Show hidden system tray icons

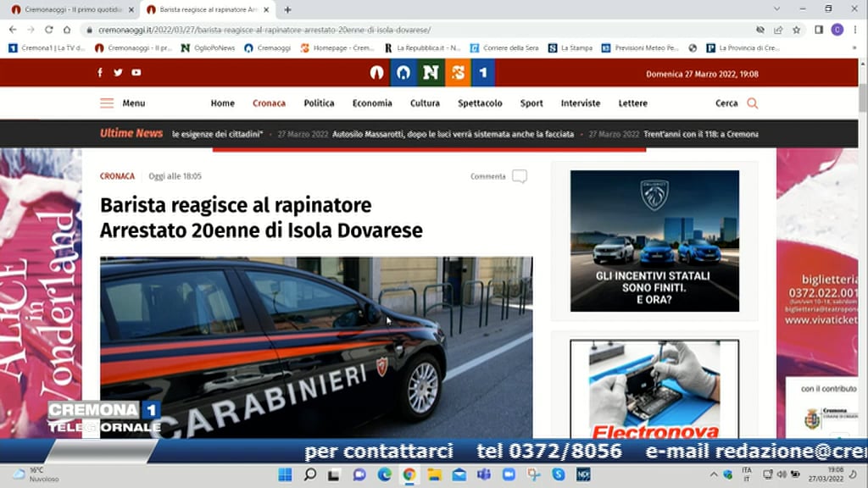click(x=714, y=474)
